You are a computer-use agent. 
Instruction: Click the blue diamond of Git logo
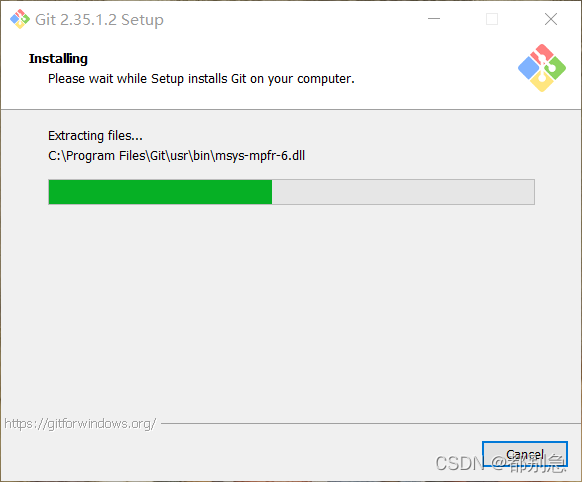click(x=529, y=68)
